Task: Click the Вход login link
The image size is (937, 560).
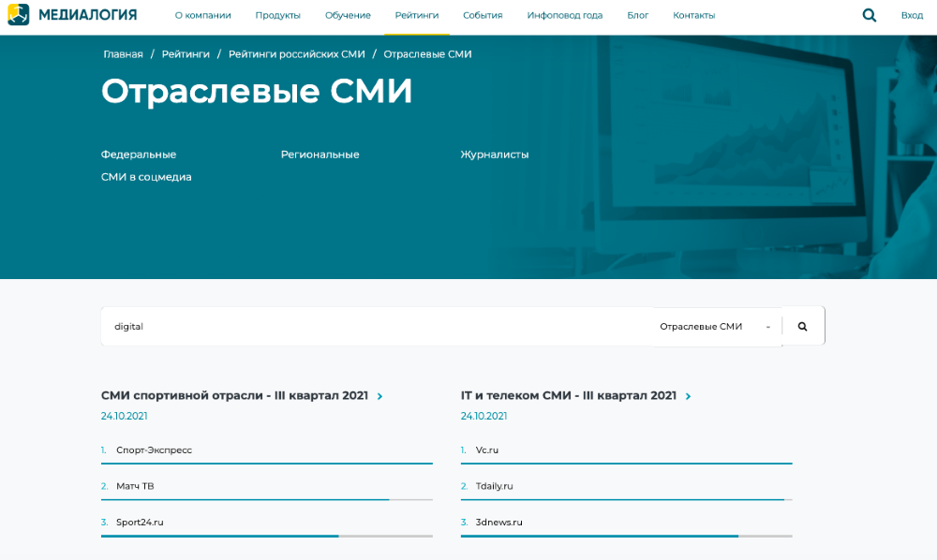Action: pos(912,15)
